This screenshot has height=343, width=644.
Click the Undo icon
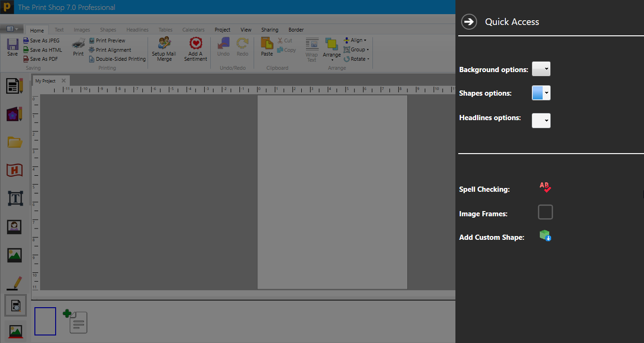pyautogui.click(x=223, y=48)
